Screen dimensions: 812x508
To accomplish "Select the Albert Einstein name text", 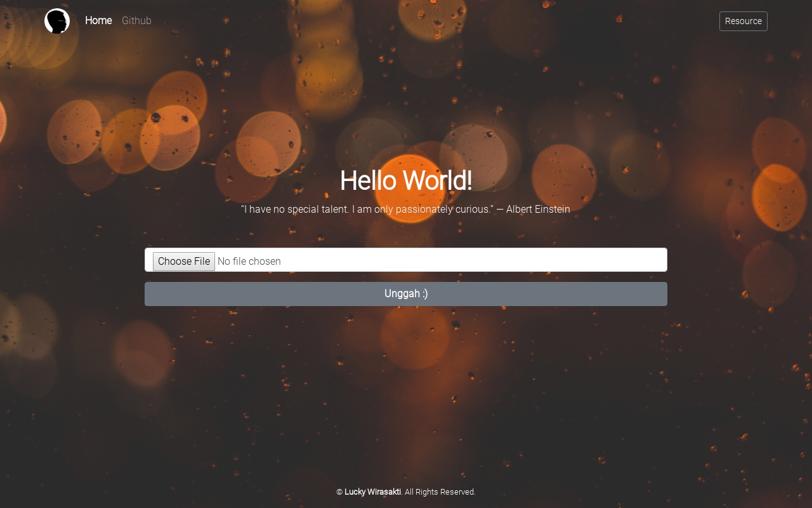I will 538,209.
